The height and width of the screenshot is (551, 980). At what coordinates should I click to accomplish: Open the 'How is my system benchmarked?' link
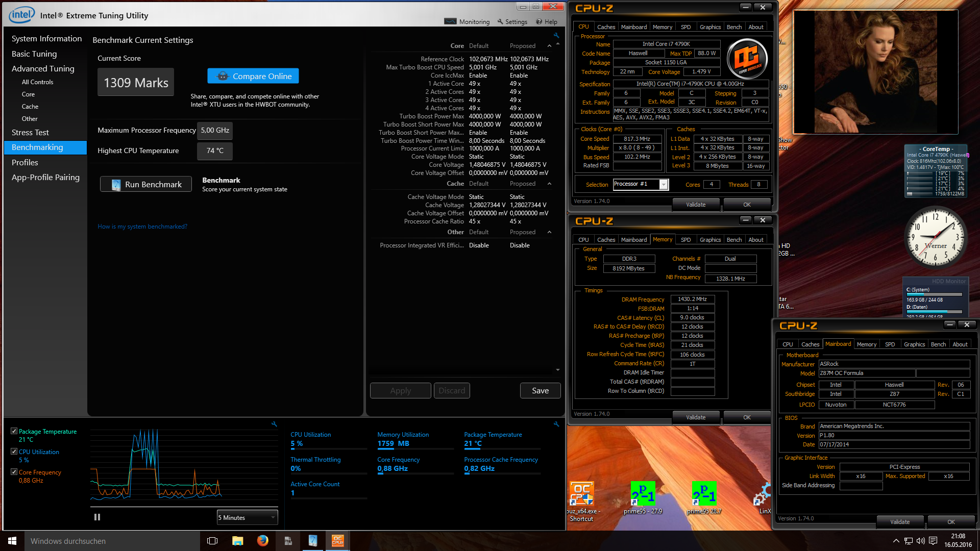click(x=142, y=227)
